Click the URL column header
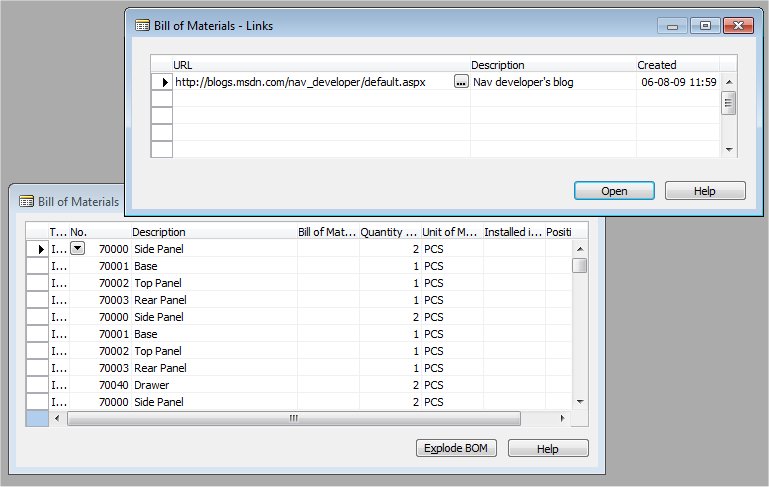This screenshot has height=487, width=769. pos(320,65)
